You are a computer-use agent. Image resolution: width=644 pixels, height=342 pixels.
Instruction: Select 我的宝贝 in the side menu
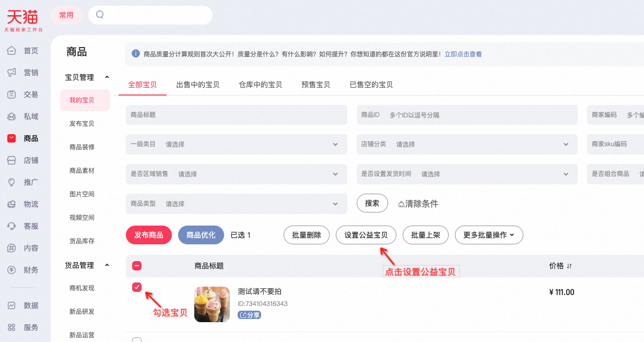click(85, 100)
